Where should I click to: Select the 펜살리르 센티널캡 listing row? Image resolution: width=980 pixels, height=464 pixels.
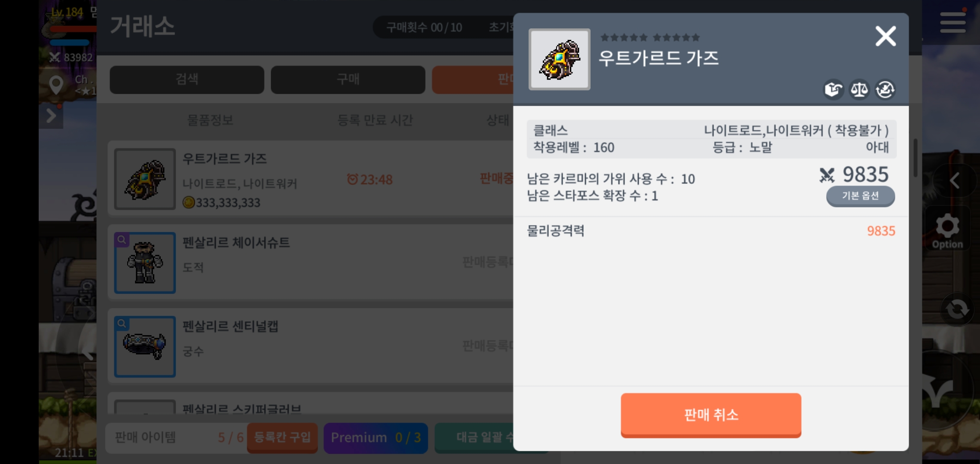tap(310, 346)
